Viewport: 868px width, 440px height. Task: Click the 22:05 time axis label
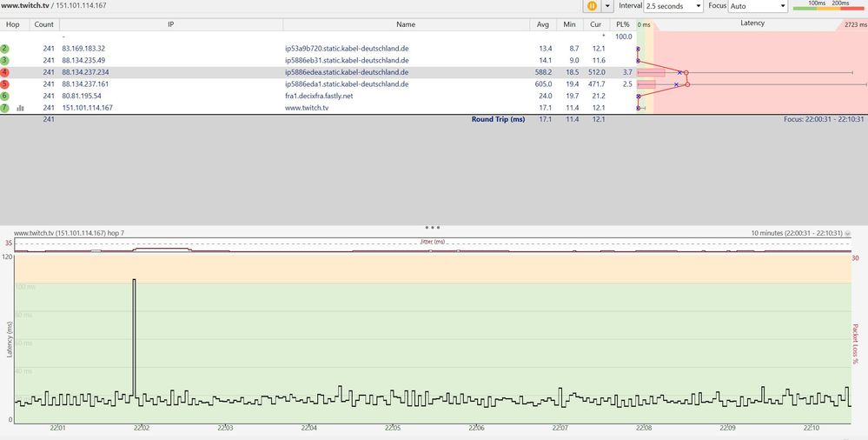point(393,428)
